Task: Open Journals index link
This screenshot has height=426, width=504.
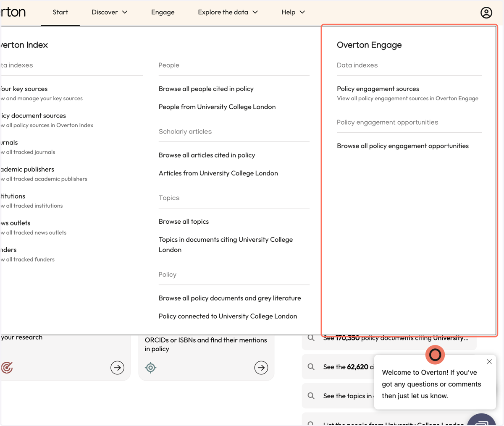Action: pyautogui.click(x=9, y=142)
